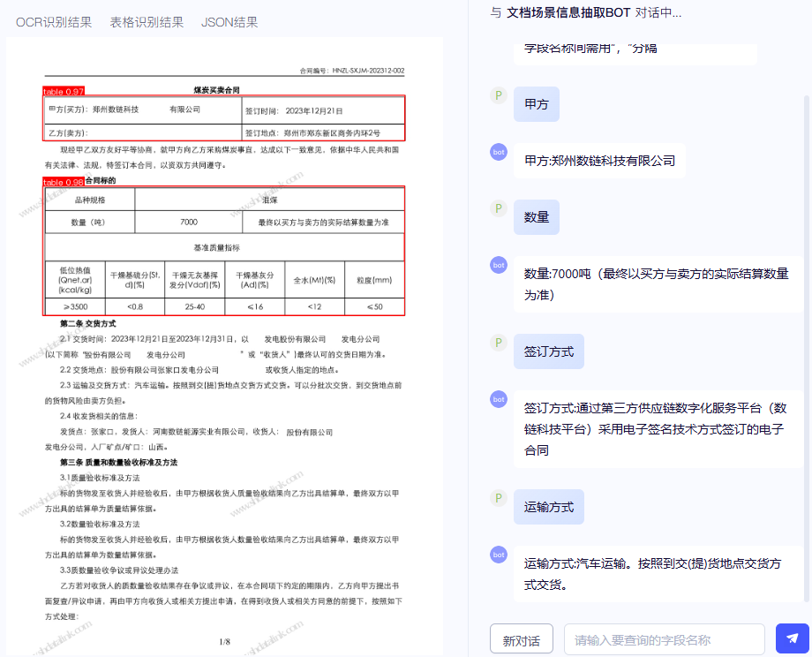
Task: Click the 运输方式 user message bubble
Action: 549,507
